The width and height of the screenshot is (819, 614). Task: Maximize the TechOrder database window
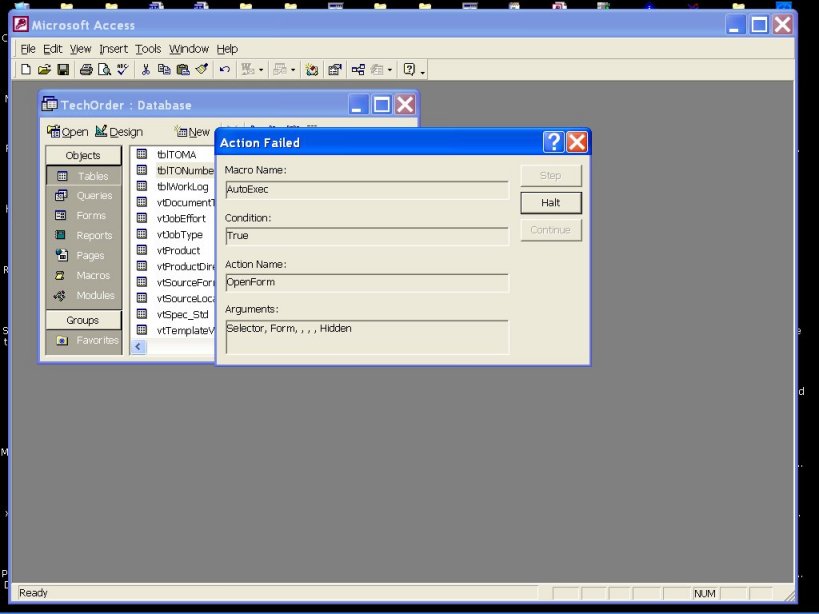coord(381,105)
